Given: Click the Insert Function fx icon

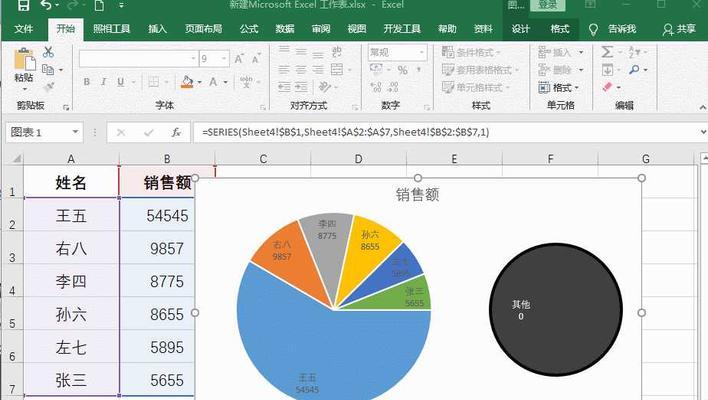Looking at the screenshot, I should (x=176, y=132).
